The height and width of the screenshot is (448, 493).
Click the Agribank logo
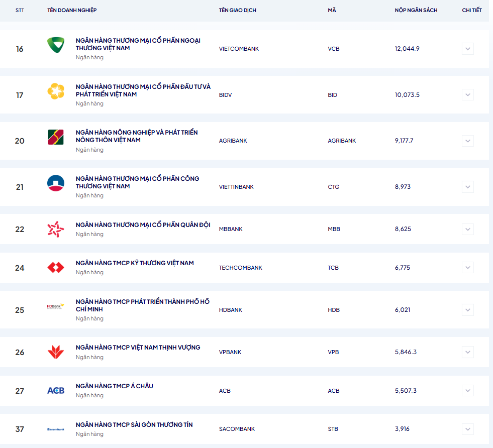point(56,137)
